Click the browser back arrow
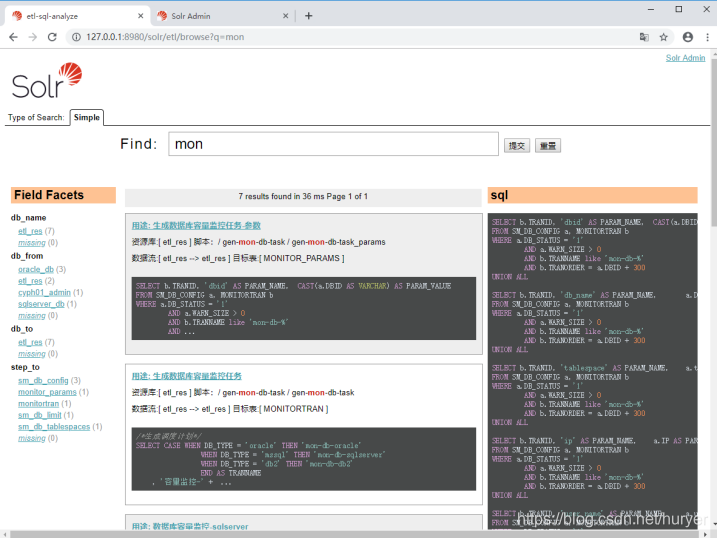The width and height of the screenshot is (718, 538). (x=13, y=37)
